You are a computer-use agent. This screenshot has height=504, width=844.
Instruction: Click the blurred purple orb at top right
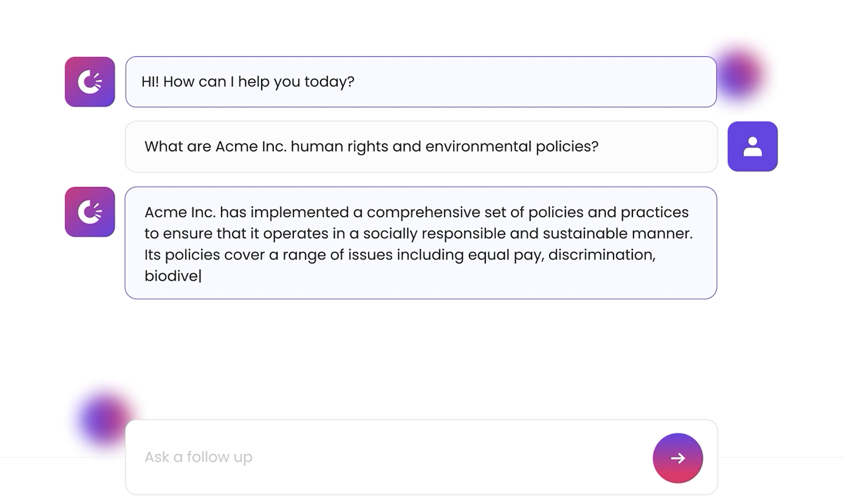740,74
